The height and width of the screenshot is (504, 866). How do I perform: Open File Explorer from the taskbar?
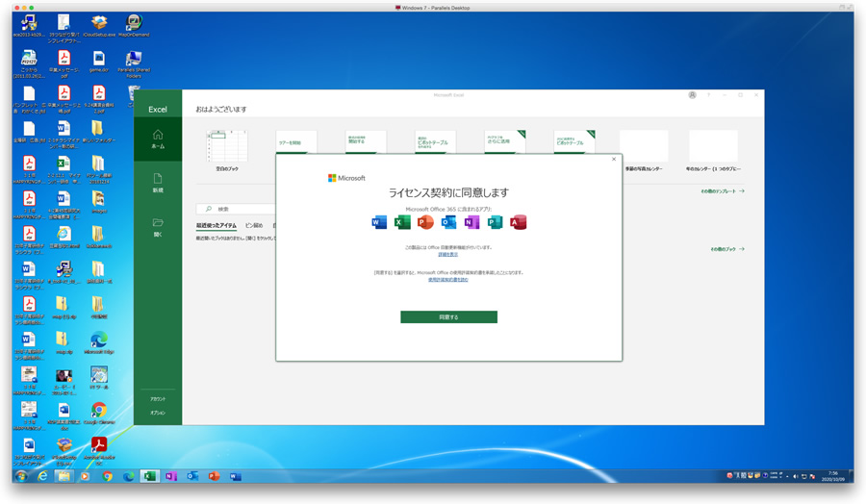[x=64, y=476]
